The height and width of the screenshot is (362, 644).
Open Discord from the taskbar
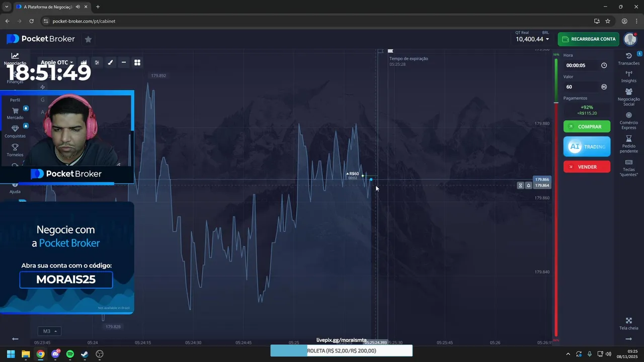[55, 354]
